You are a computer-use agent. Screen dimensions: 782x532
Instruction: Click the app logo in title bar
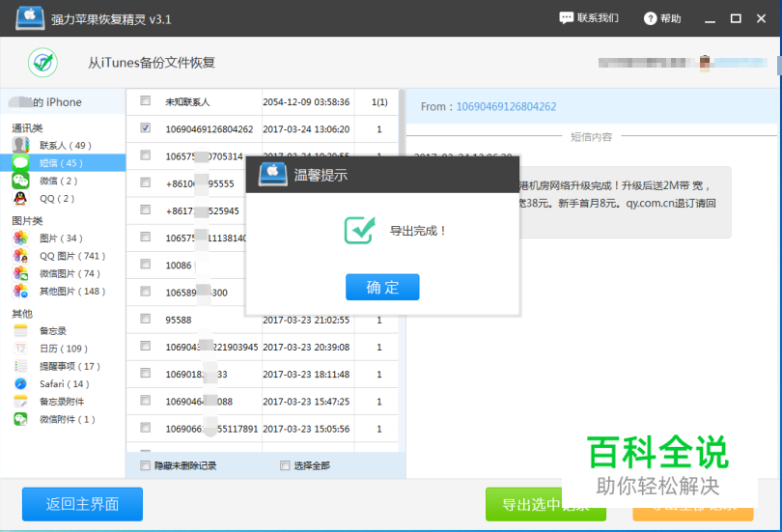[x=30, y=18]
